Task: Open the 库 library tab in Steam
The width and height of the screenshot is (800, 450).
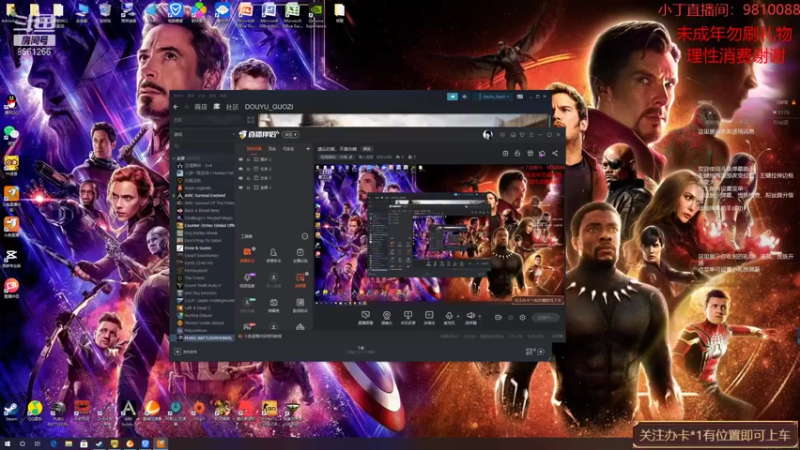Action: pyautogui.click(x=216, y=107)
